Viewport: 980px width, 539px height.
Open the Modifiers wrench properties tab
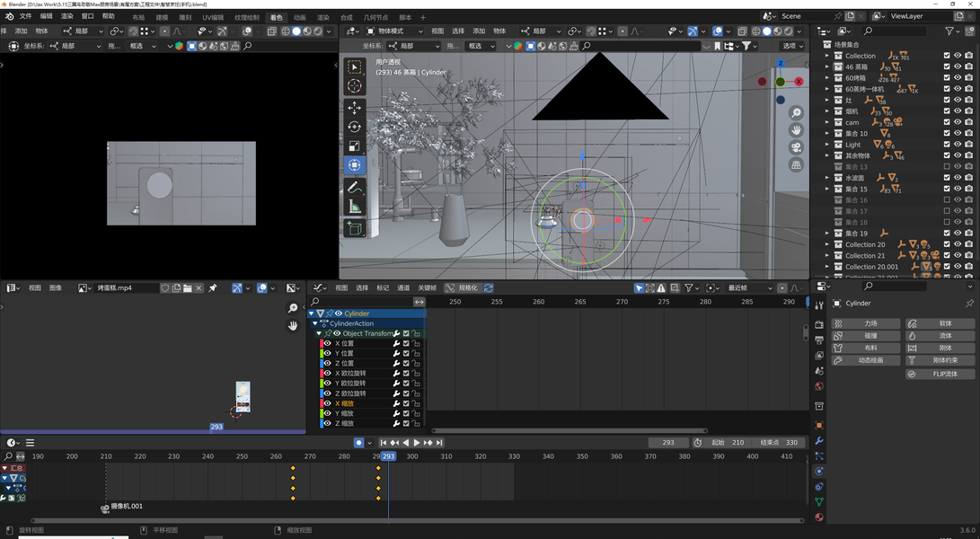coord(818,440)
